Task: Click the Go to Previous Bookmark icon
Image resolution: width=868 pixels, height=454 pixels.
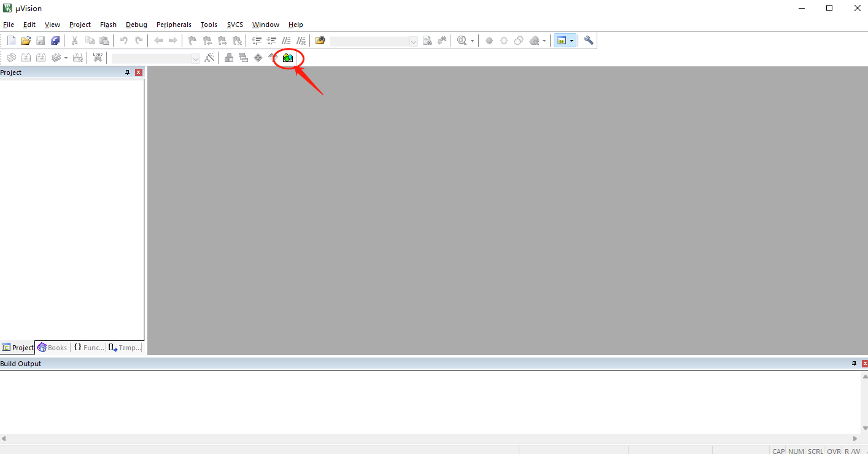Action: coord(207,41)
